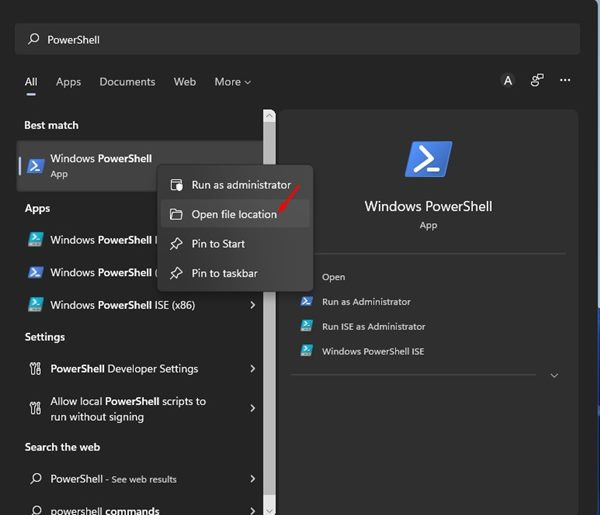
Task: Click the Run ISE as Administrator icon
Action: pyautogui.click(x=307, y=326)
